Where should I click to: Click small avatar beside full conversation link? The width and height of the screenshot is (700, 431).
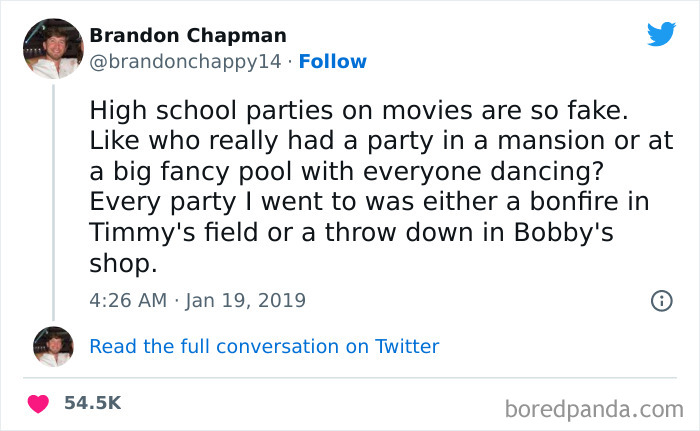coord(53,346)
